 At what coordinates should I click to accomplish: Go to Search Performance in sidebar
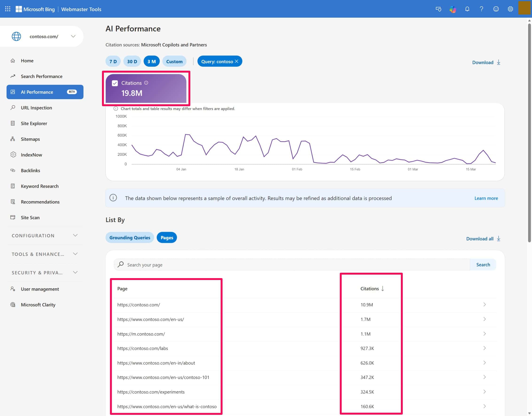coord(45,76)
